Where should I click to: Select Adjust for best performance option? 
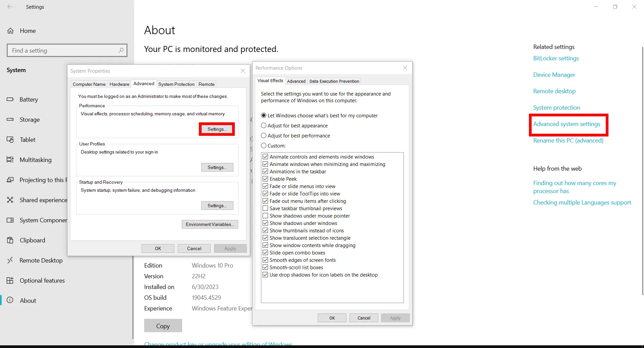pyautogui.click(x=264, y=136)
